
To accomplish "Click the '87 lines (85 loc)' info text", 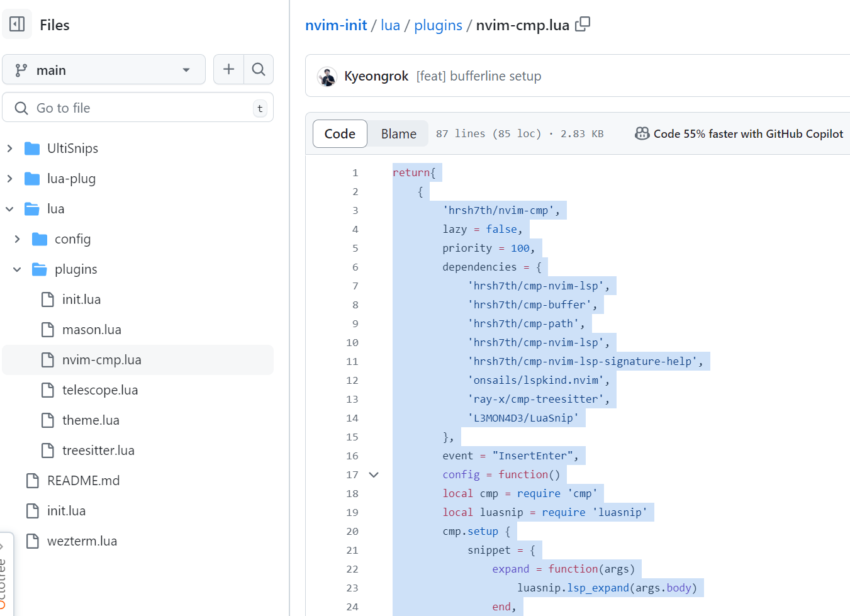I will [488, 133].
